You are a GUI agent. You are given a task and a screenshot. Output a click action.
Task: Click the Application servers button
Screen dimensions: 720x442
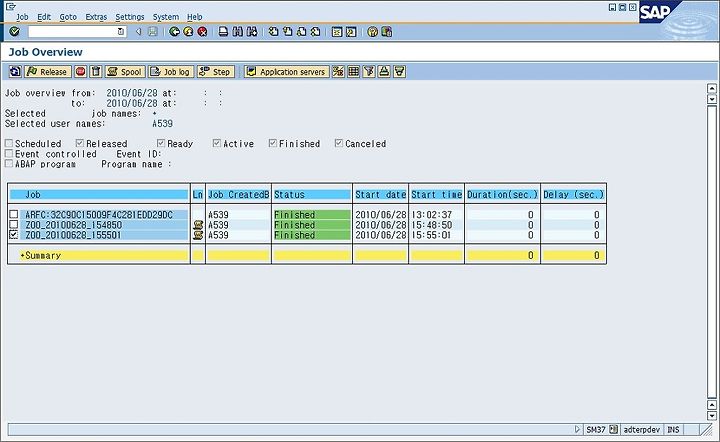[287, 72]
